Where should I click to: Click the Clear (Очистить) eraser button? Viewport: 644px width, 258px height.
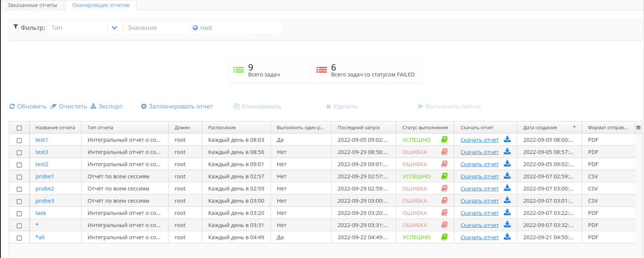(69, 106)
